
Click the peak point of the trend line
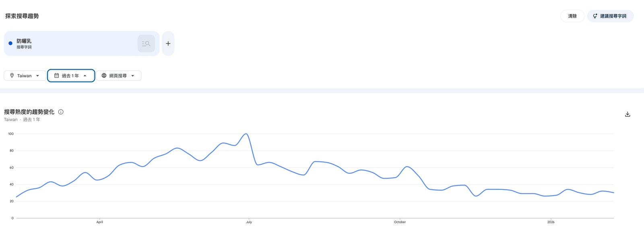click(246, 133)
